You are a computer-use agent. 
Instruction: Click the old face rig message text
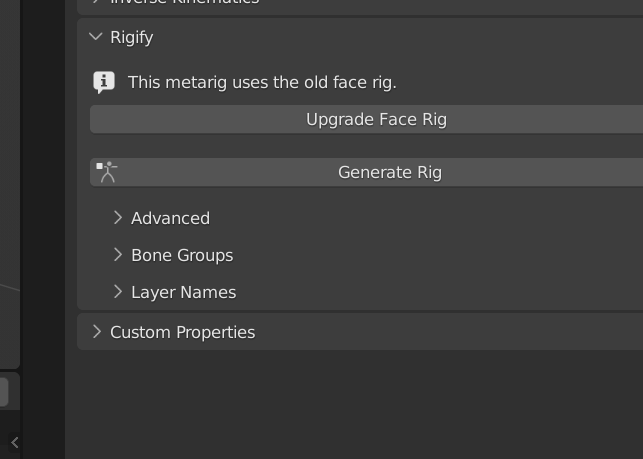point(262,82)
